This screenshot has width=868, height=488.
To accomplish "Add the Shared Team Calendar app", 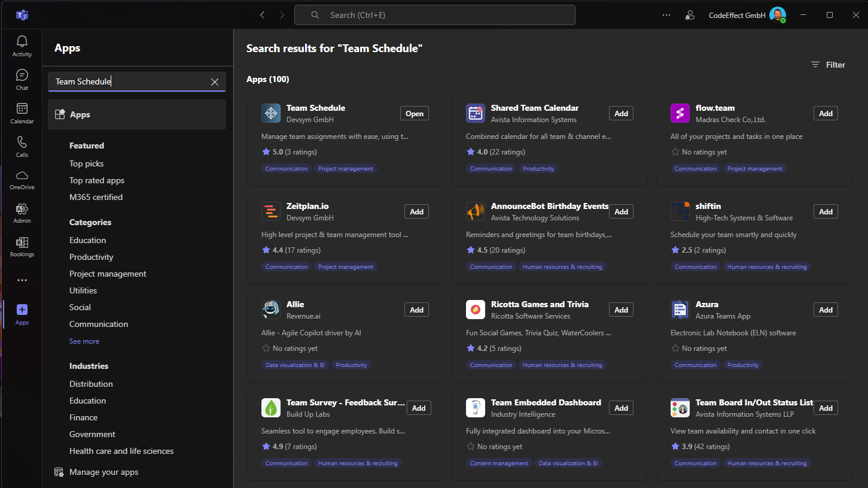I will tap(621, 114).
